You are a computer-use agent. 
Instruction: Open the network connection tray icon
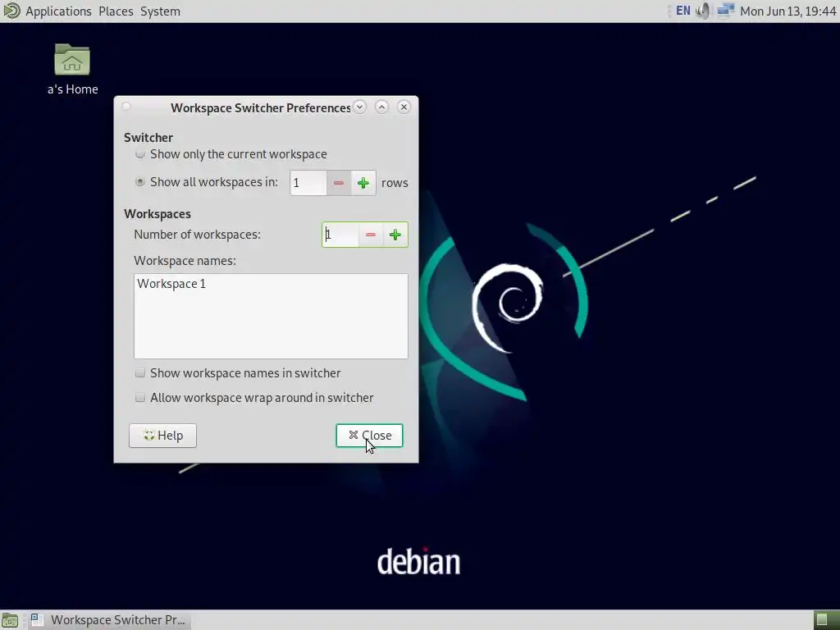(x=725, y=11)
